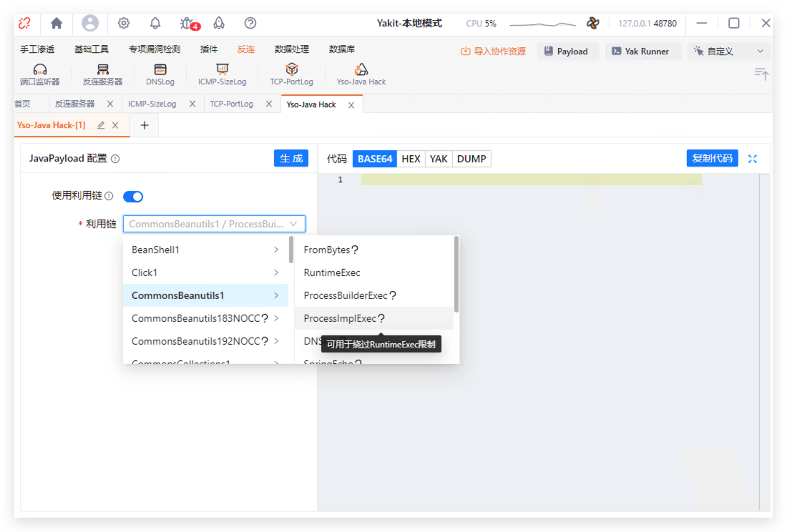Open settings gear icon
The height and width of the screenshot is (532, 787).
click(124, 23)
